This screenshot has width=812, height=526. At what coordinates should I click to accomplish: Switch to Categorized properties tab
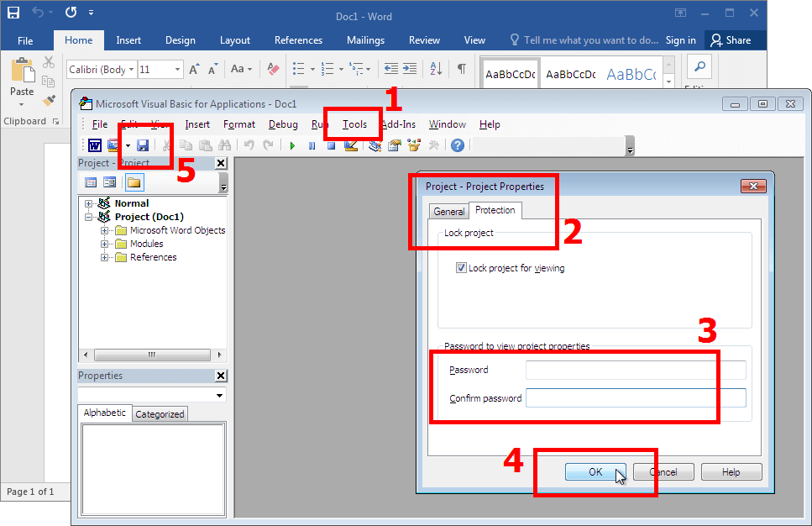(160, 414)
